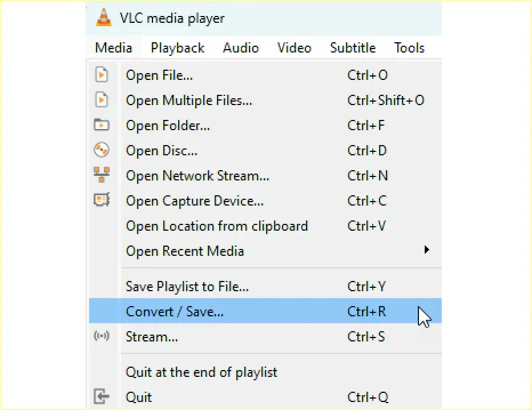Select Open Location from clipboard
This screenshot has width=532, height=410.
216,226
